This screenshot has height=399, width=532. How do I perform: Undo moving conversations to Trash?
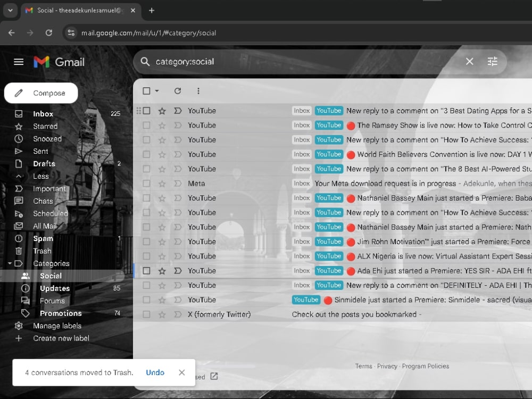click(x=155, y=372)
